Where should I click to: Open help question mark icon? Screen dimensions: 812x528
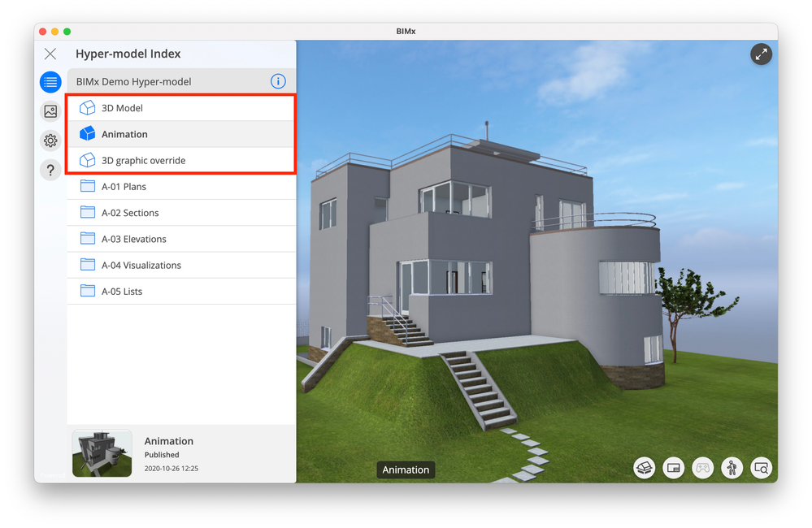pyautogui.click(x=50, y=170)
